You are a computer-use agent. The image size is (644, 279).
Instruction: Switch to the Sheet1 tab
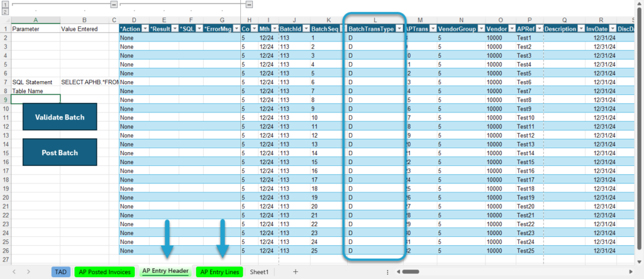(x=259, y=271)
